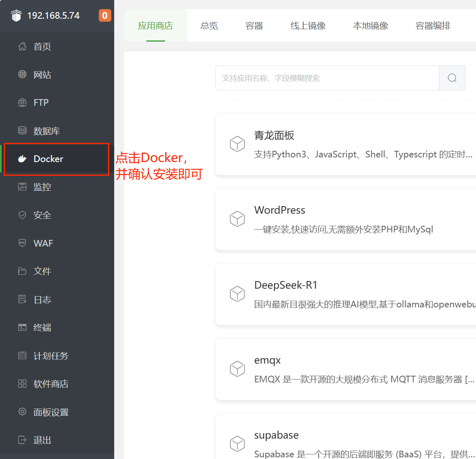The image size is (476, 459).
Task: Open the 容器 tab
Action: click(254, 25)
